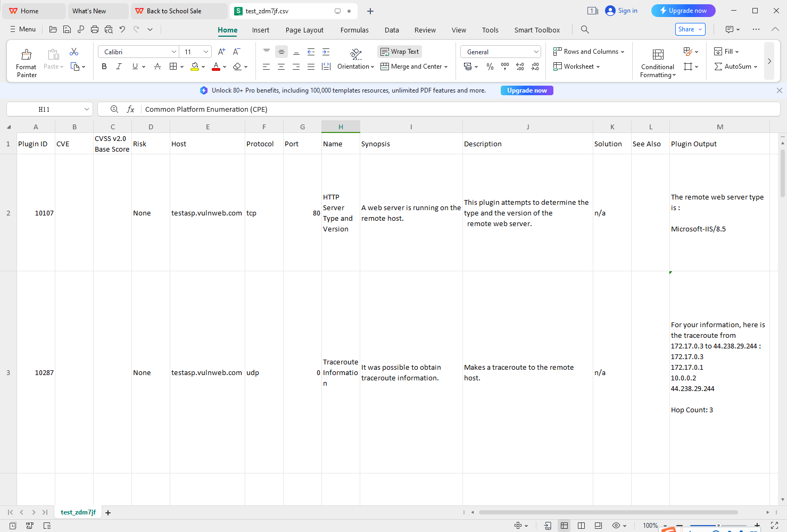Image resolution: width=787 pixels, height=532 pixels.
Task: Increase indent in the alignment group
Action: [326, 52]
